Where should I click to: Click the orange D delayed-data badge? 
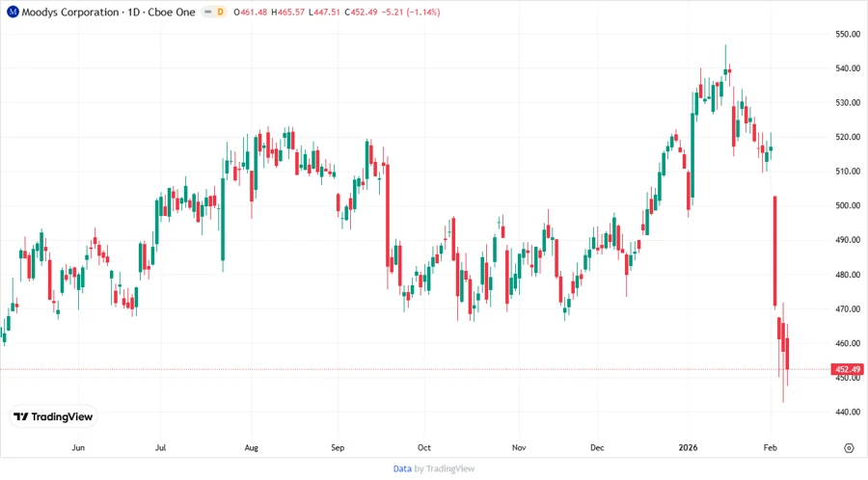click(220, 12)
